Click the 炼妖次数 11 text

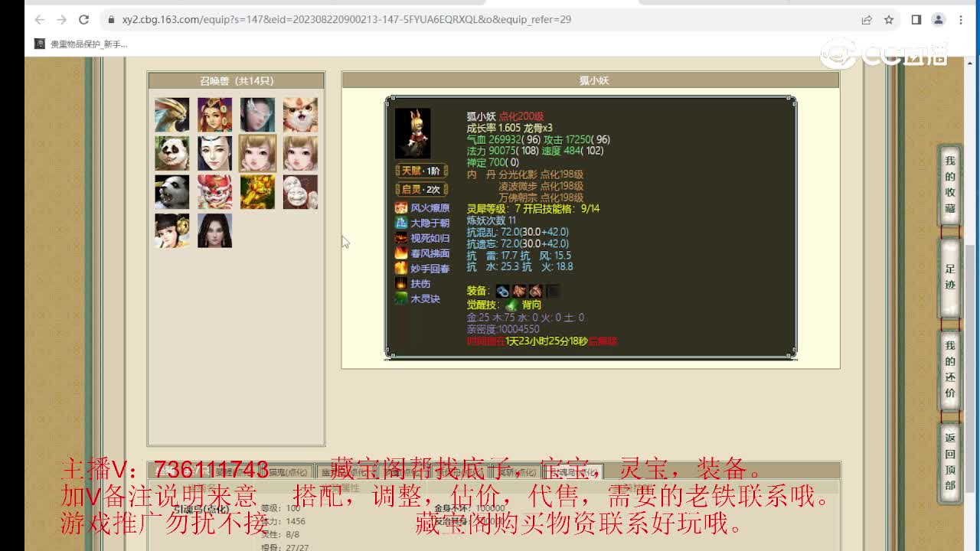tap(492, 220)
